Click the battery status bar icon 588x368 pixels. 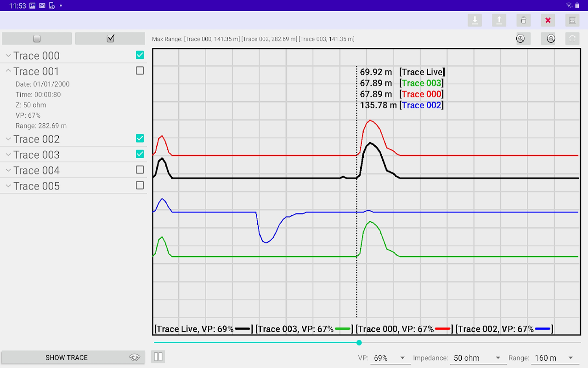tap(578, 6)
